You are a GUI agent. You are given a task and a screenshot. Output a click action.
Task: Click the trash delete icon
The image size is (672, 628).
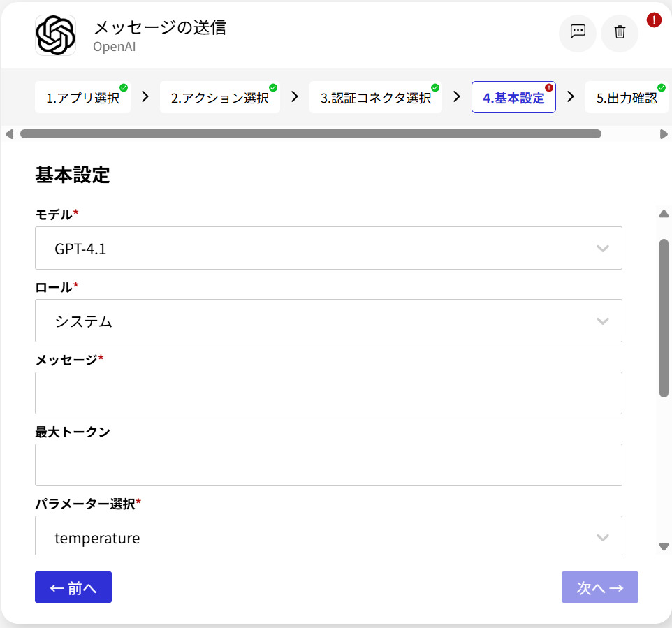(620, 32)
